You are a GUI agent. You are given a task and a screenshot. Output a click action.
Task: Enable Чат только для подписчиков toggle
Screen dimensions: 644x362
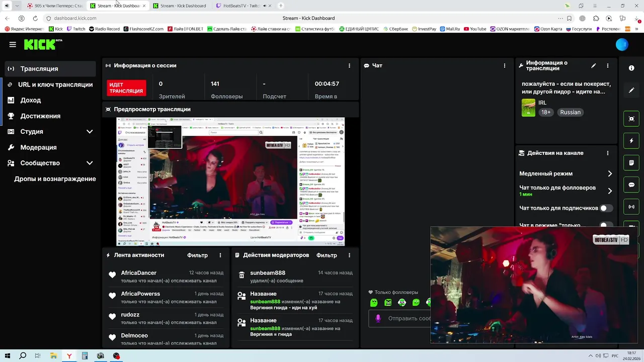click(606, 208)
